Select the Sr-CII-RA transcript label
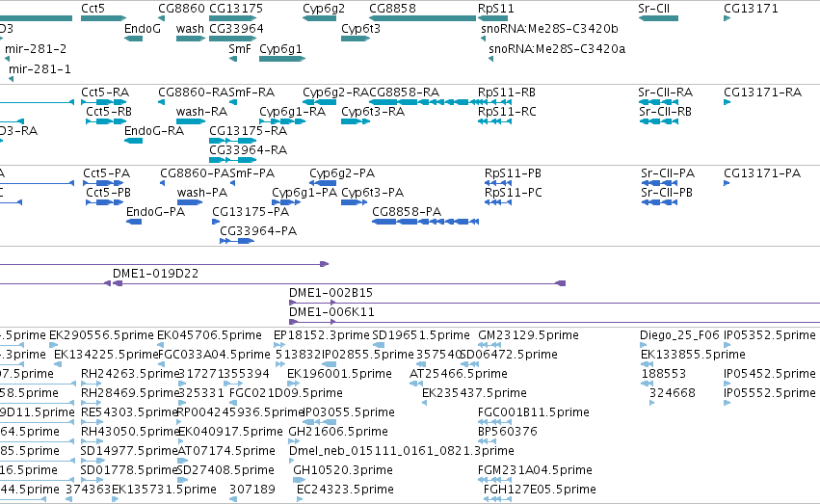This screenshot has width=820, height=504. click(666, 93)
